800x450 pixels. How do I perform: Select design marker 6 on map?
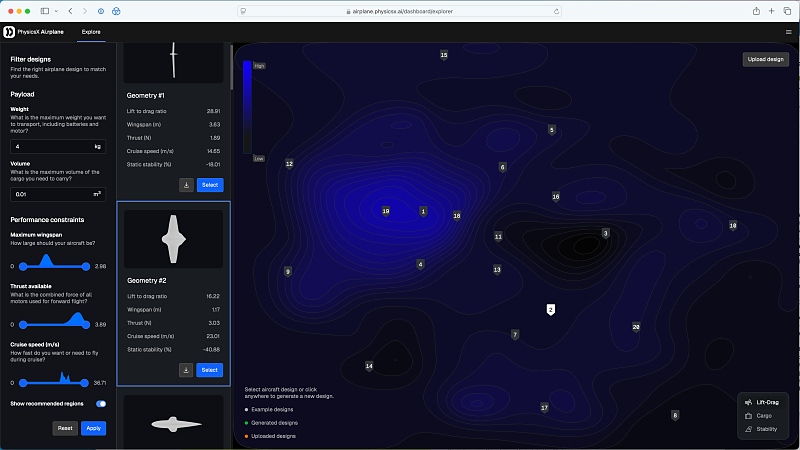coord(503,167)
